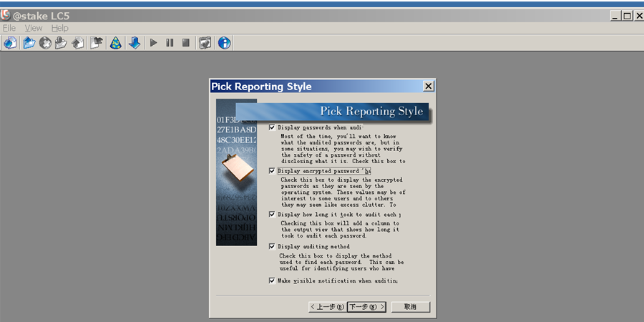
Task: Toggle Display how long it took checkbox
Action: click(x=272, y=215)
